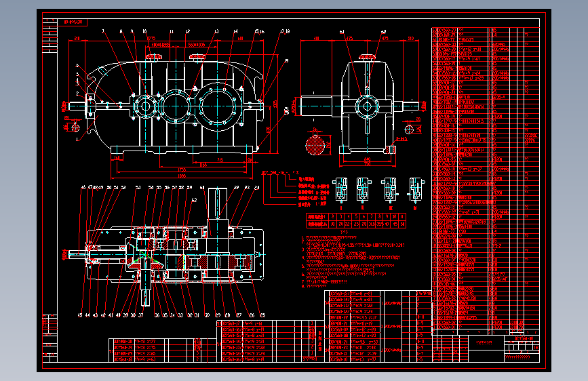Click the 640 dimension under side view
588x381 pixels.
click(367, 159)
